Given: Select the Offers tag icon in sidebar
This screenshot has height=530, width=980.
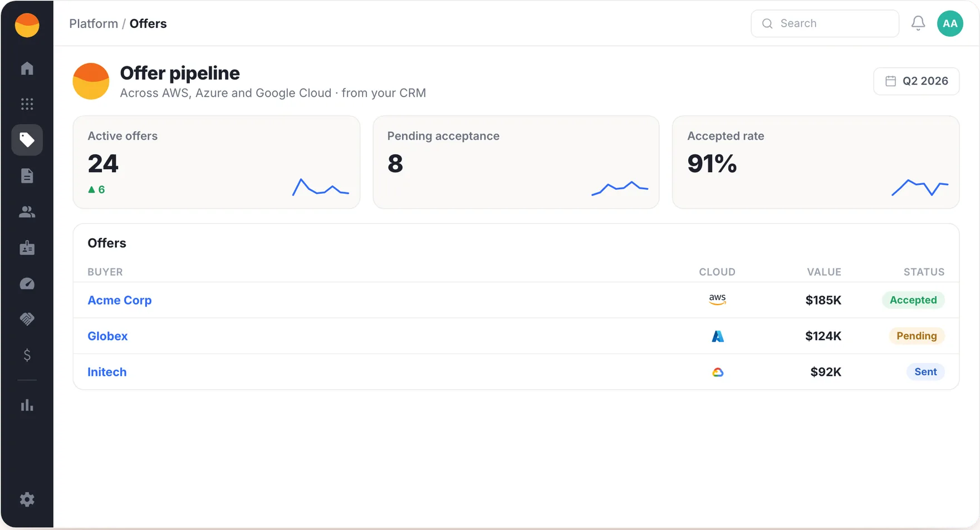Looking at the screenshot, I should click(27, 140).
